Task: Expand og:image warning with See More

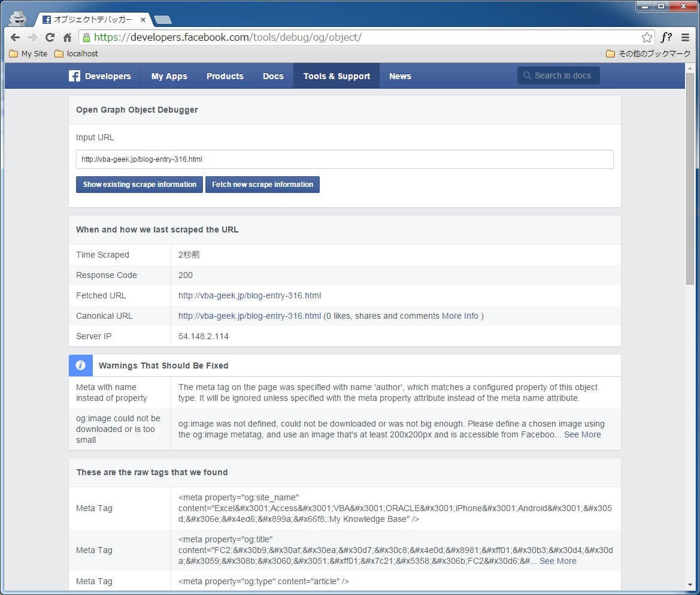Action: pyautogui.click(x=582, y=434)
